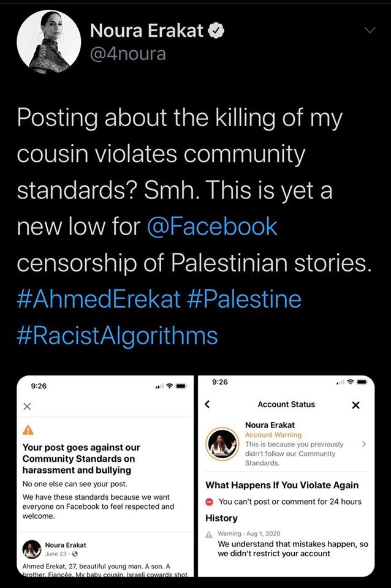Screen dimensions: 391x588
Task: Click the globe privacy icon by June 23
Action: pyautogui.click(x=75, y=554)
